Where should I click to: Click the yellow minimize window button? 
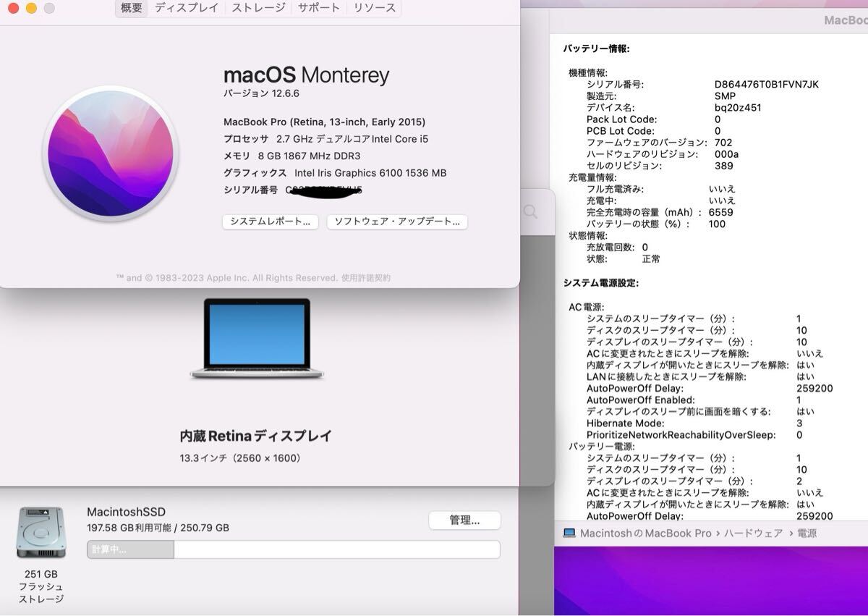(x=31, y=8)
